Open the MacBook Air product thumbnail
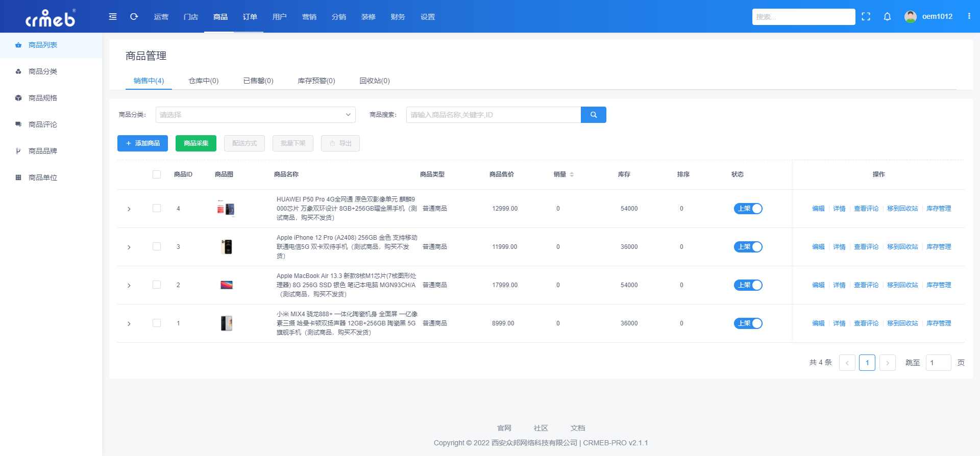The image size is (980, 456). (x=226, y=285)
